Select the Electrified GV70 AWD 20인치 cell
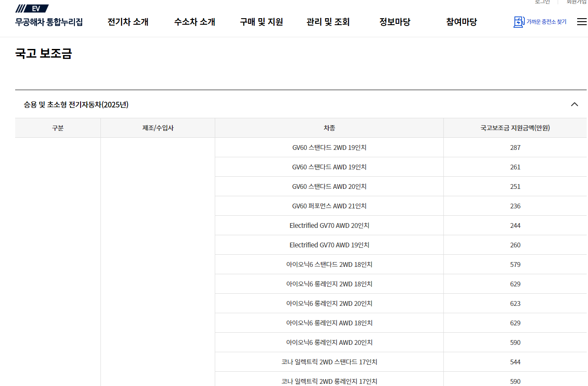The height and width of the screenshot is (386, 588). 330,225
